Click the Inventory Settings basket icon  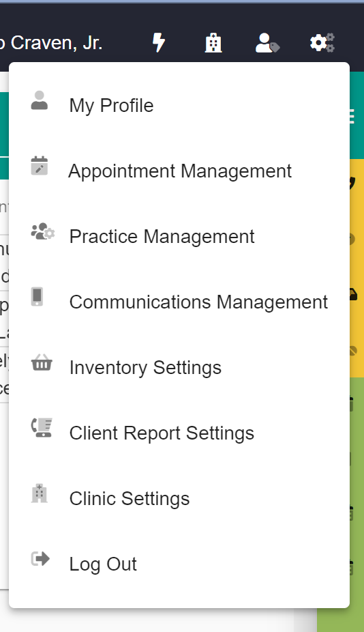point(42,362)
